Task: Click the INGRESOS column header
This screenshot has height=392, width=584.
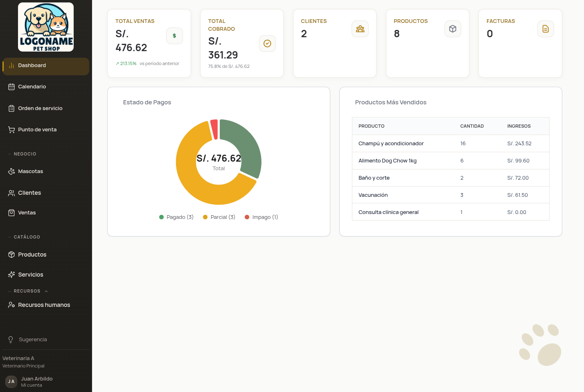Action: 519,126
